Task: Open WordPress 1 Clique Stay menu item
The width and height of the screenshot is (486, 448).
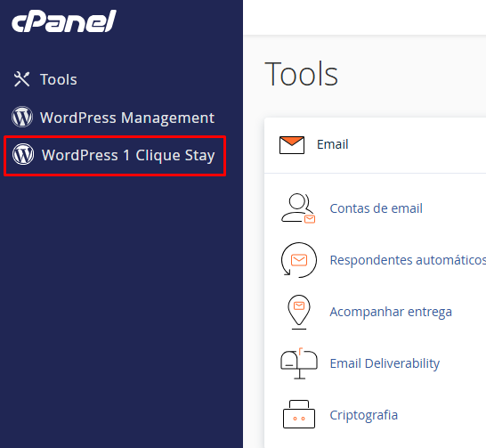Action: click(128, 155)
